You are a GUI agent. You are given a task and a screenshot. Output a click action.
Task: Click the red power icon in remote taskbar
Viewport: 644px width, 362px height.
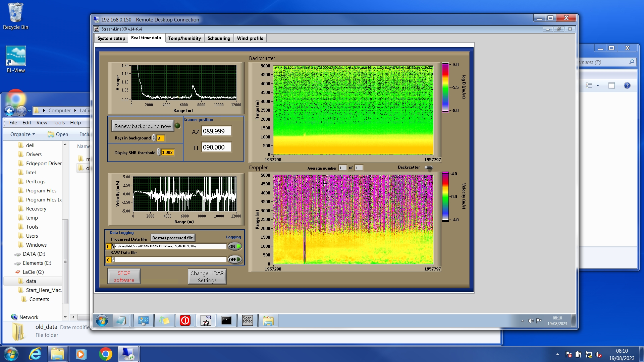(185, 320)
